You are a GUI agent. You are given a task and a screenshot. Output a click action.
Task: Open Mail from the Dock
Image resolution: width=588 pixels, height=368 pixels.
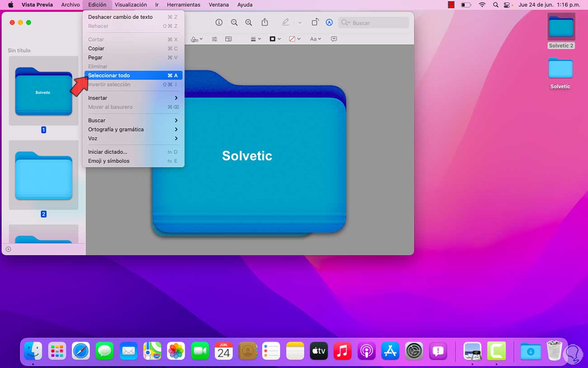[x=128, y=351]
